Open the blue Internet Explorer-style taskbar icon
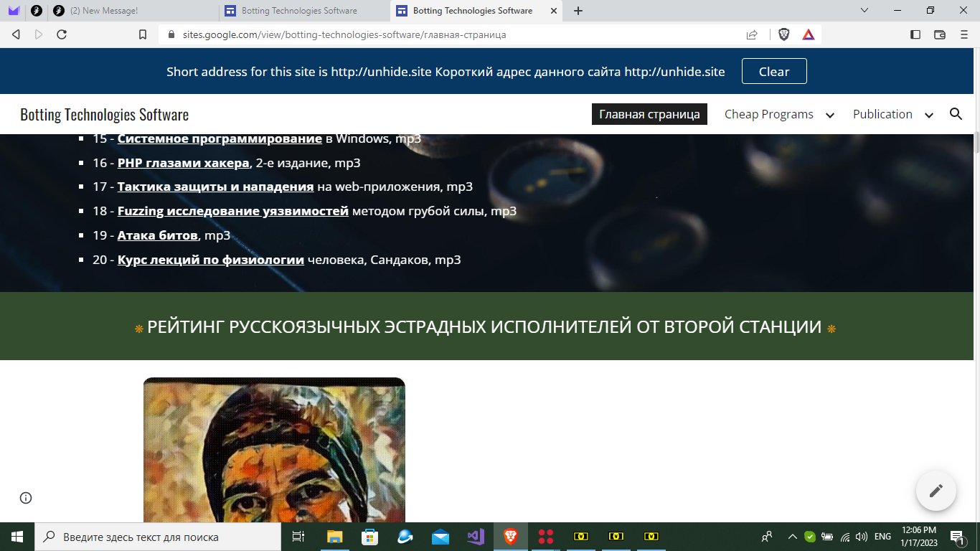 point(405,537)
